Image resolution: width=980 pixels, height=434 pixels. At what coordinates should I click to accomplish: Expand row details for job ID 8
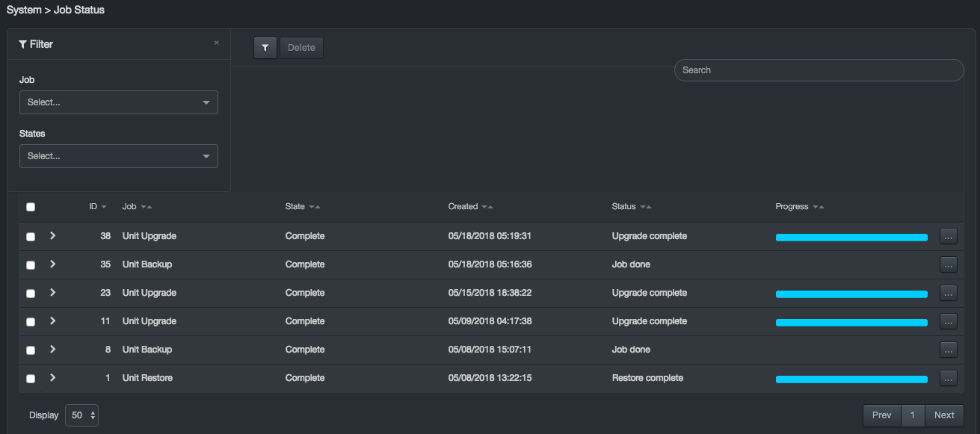52,350
